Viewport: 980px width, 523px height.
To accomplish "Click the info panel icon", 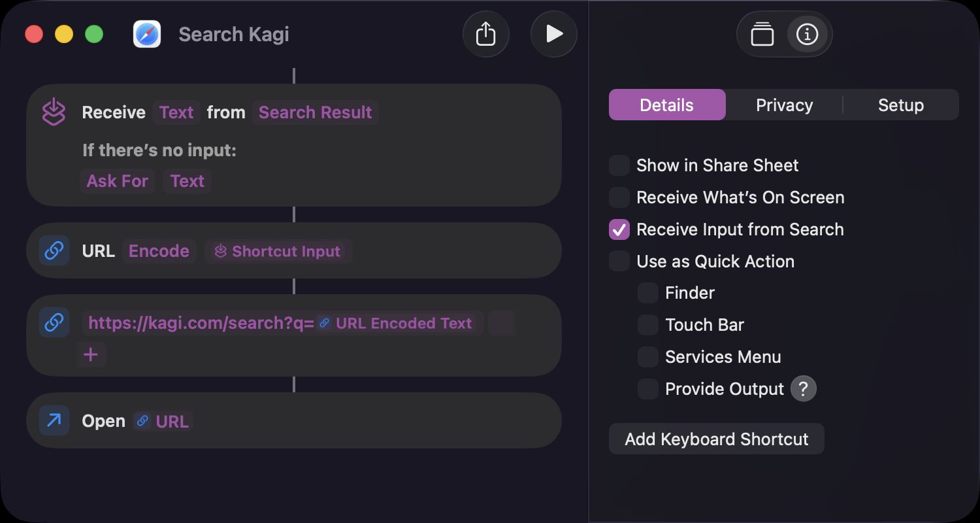I will pyautogui.click(x=807, y=35).
